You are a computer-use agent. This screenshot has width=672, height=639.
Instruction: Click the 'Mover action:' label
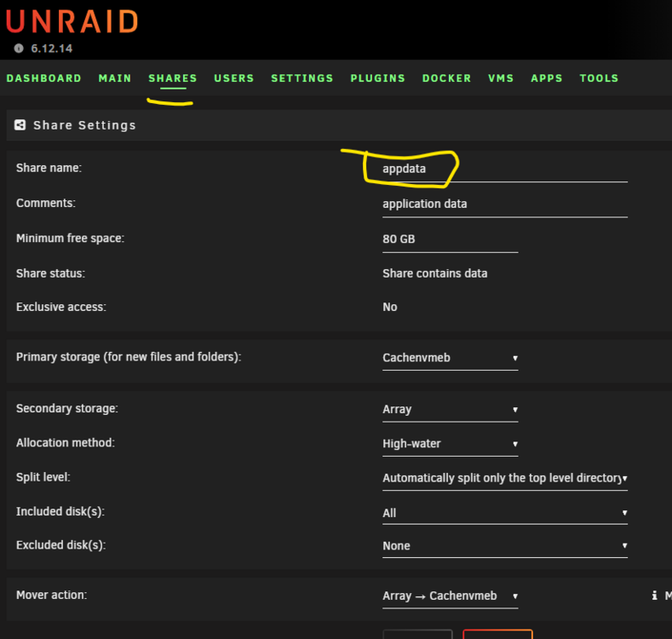51,595
